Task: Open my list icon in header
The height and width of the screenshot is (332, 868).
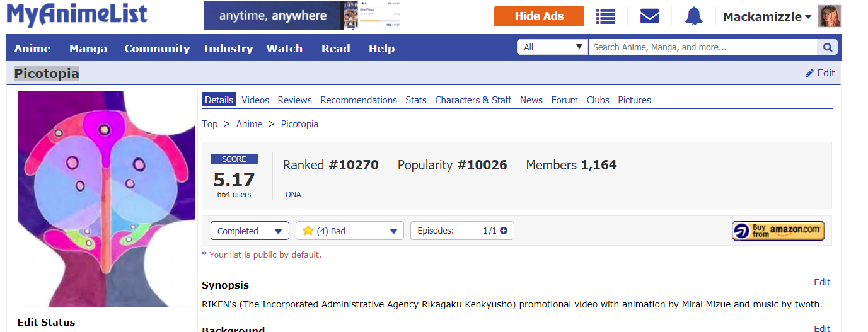Action: click(x=606, y=16)
